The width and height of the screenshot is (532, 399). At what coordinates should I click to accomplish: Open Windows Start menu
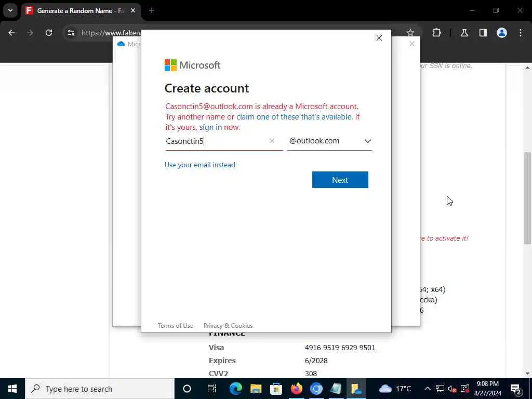12,389
